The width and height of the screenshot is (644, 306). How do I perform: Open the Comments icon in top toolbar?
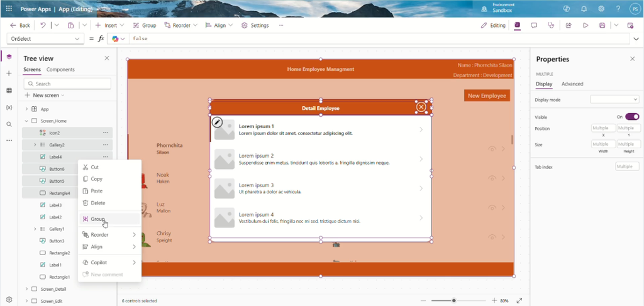(534, 25)
